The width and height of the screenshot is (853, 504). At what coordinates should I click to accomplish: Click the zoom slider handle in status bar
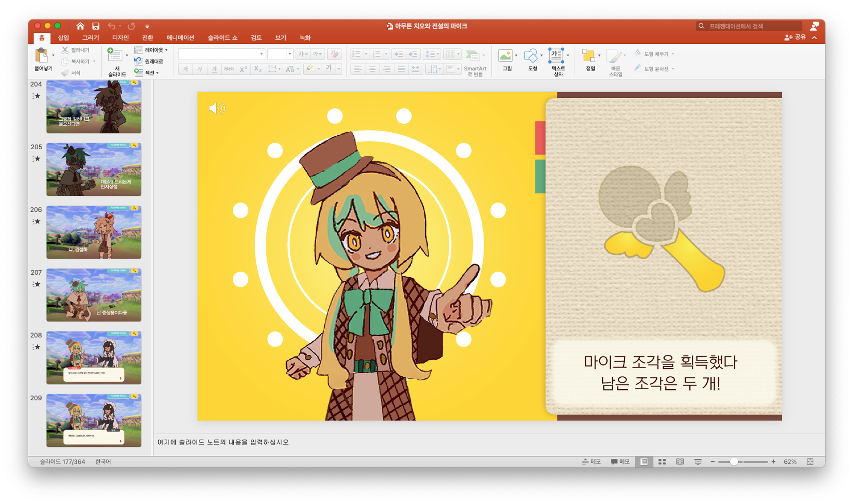pos(734,461)
